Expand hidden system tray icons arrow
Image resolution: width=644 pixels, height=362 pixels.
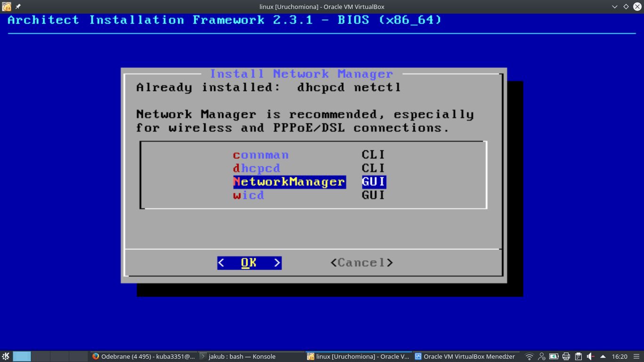tap(603, 357)
